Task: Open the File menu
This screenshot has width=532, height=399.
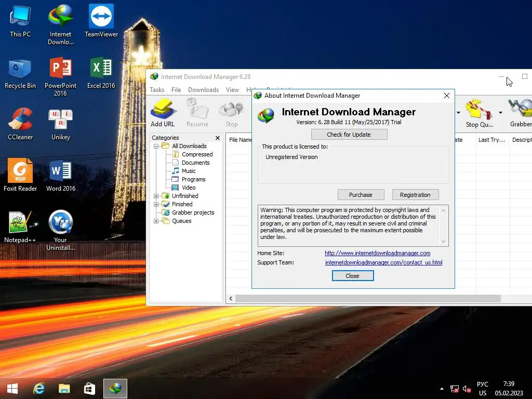Action: click(x=176, y=90)
